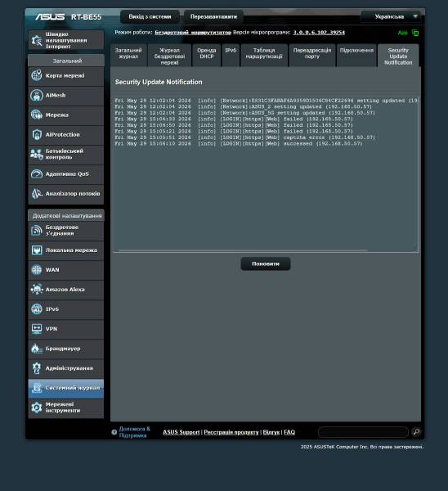
Task: Switch to Загальний журнал tab
Action: (128, 56)
